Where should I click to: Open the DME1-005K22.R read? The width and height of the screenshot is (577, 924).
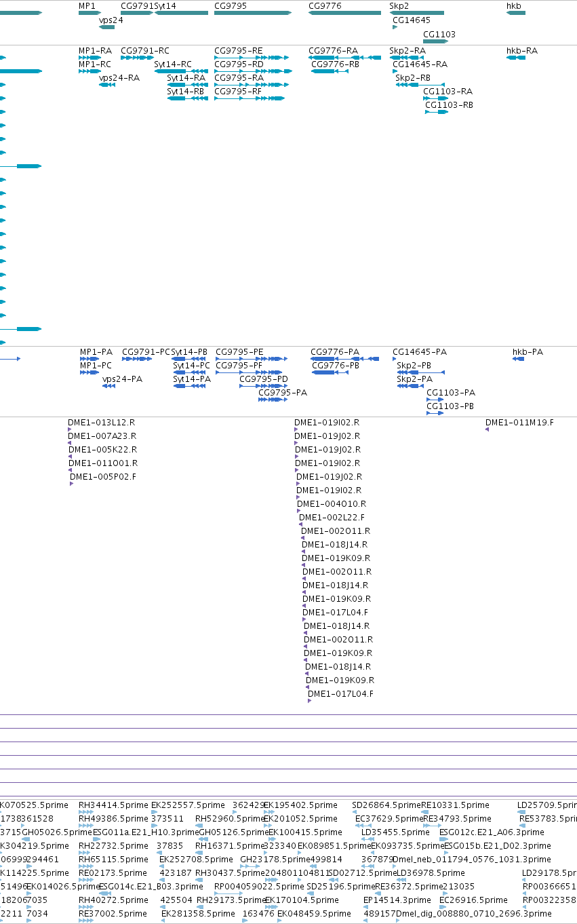tap(102, 450)
